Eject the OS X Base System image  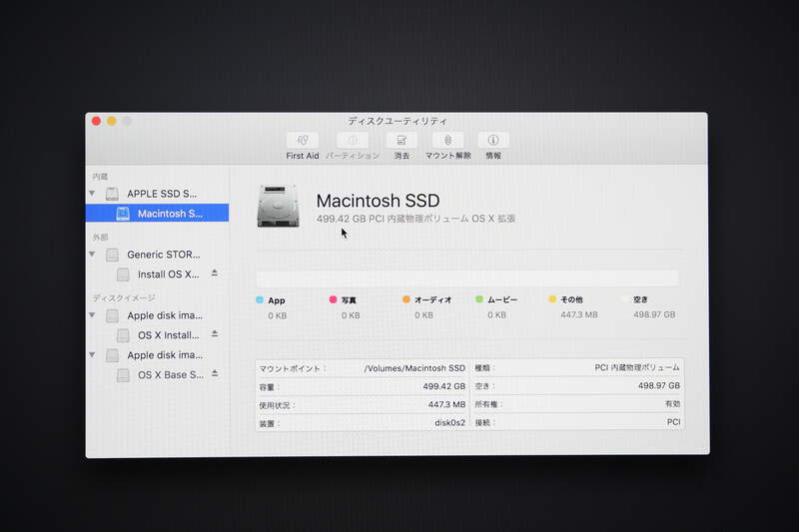(x=214, y=374)
